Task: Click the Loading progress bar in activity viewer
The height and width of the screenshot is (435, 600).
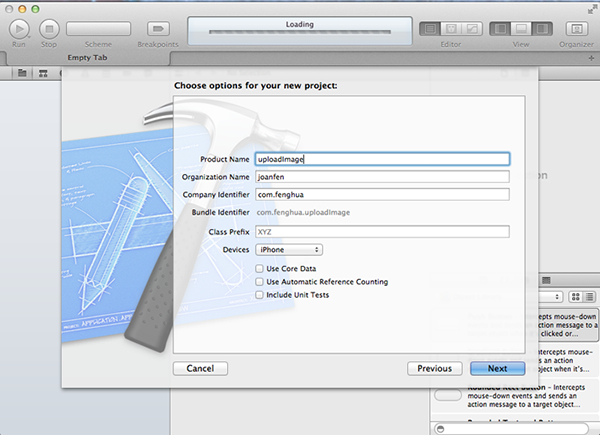Action: (300, 32)
